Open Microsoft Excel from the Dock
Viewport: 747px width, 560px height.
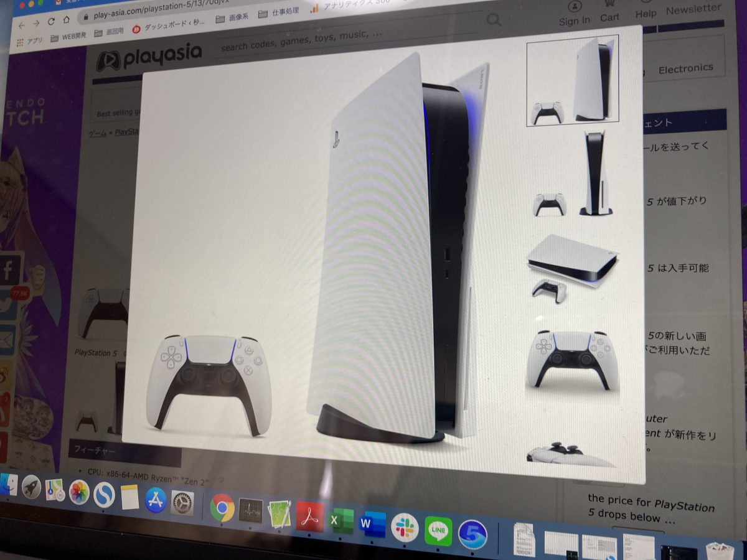pos(341,520)
